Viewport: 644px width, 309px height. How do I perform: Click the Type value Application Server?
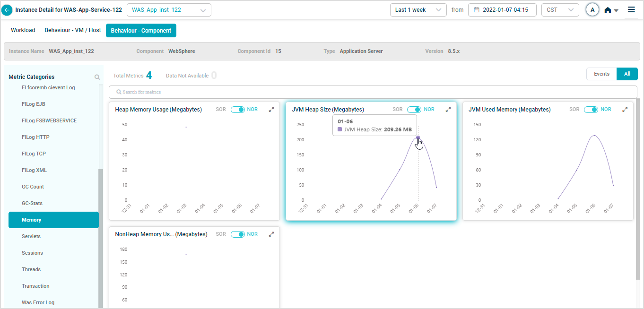[361, 51]
